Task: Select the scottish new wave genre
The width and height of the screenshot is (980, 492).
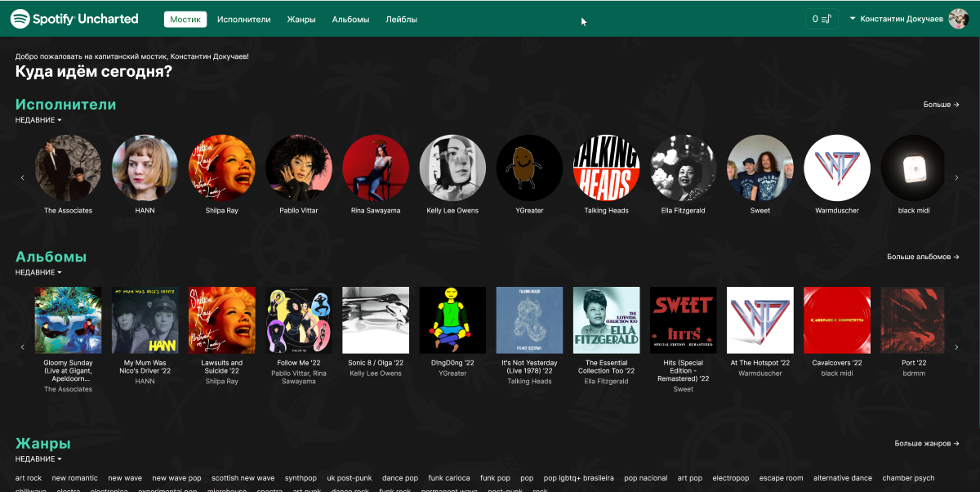Action: point(243,478)
